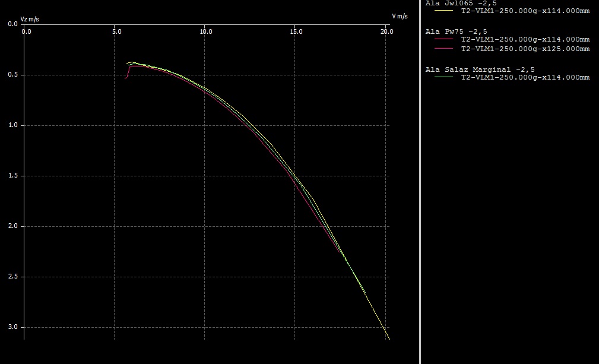Click the 'V m/s' horizontal axis title
The image size is (599, 364).
[399, 14]
